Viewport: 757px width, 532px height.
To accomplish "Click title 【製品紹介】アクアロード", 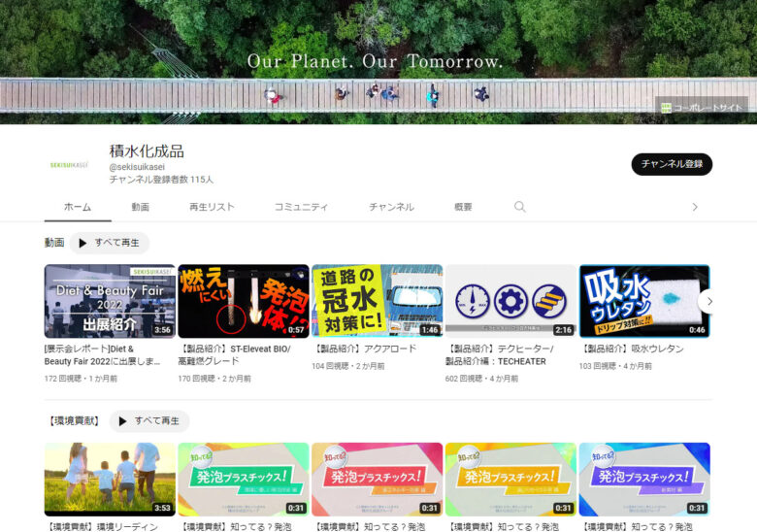I will [365, 349].
